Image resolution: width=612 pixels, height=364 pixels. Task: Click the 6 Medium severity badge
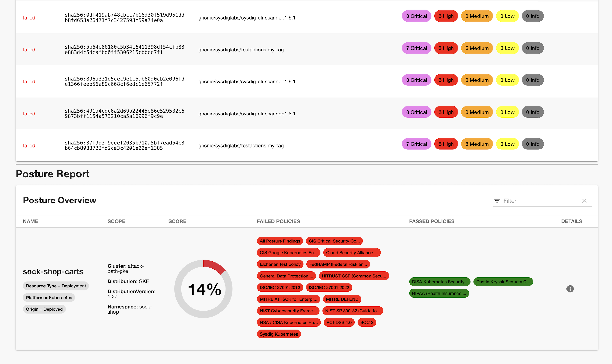[477, 48]
